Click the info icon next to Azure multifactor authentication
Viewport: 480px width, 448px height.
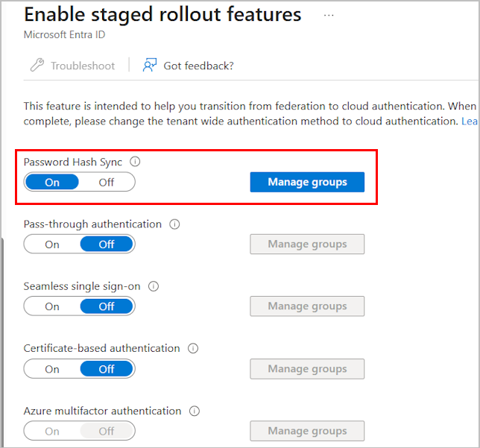click(195, 411)
